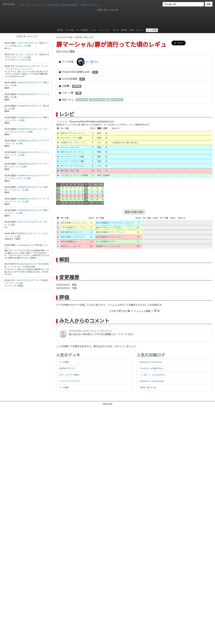Click the X ポスト share button
215x644 pixels.
coord(178,43)
